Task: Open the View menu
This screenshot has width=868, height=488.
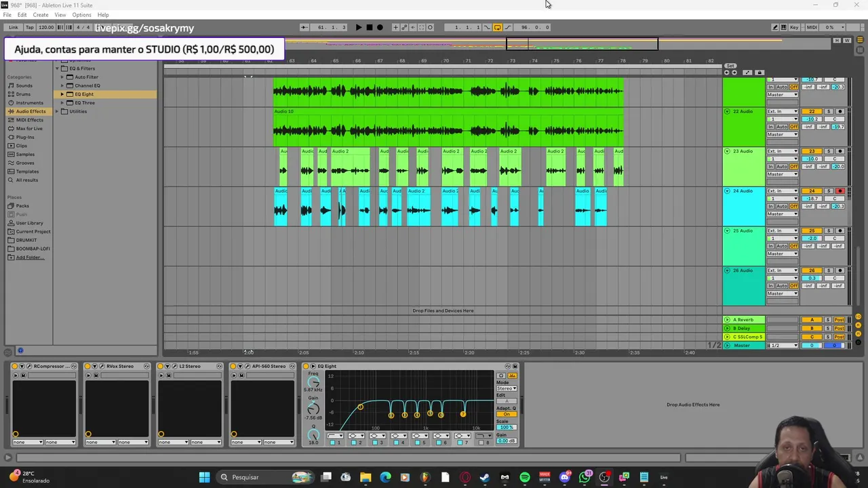Action: pyautogui.click(x=60, y=15)
